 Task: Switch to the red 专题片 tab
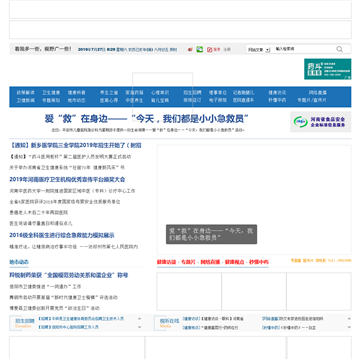(188, 262)
